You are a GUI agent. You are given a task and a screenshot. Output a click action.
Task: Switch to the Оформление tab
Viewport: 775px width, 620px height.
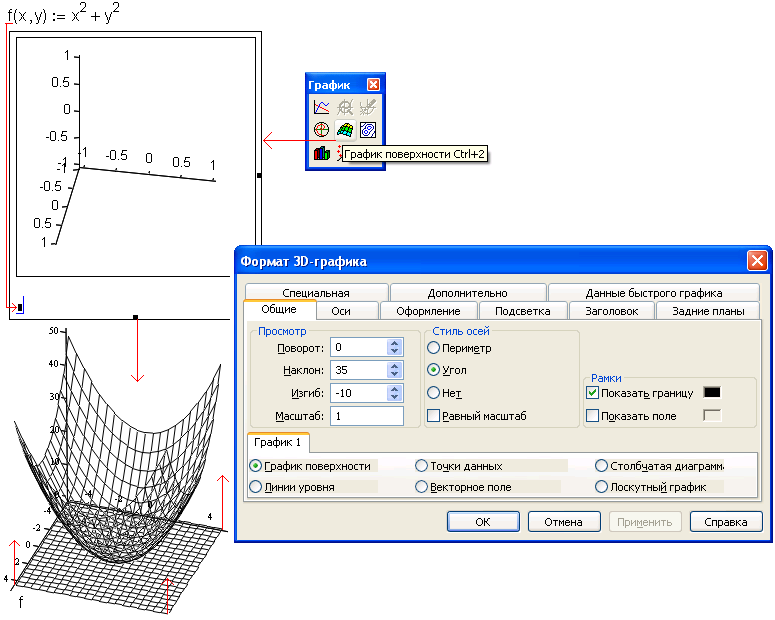[429, 311]
